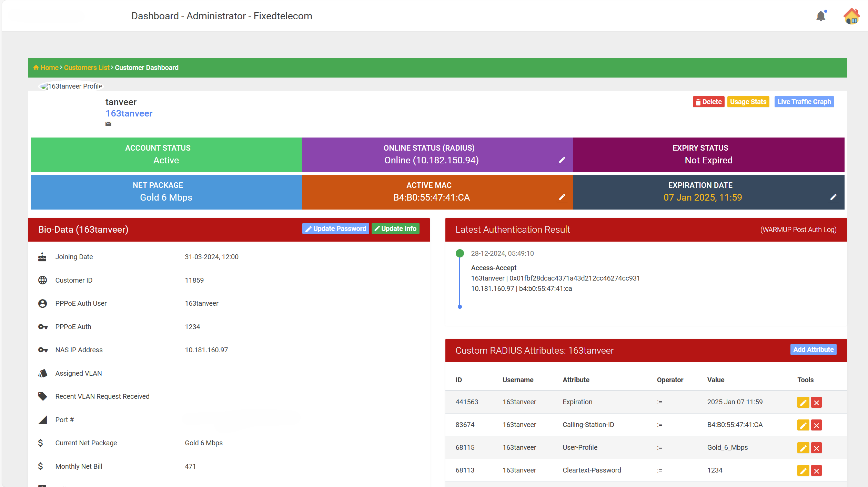Open the Customers List breadcrumb link
This screenshot has height=487, width=868.
click(x=86, y=68)
